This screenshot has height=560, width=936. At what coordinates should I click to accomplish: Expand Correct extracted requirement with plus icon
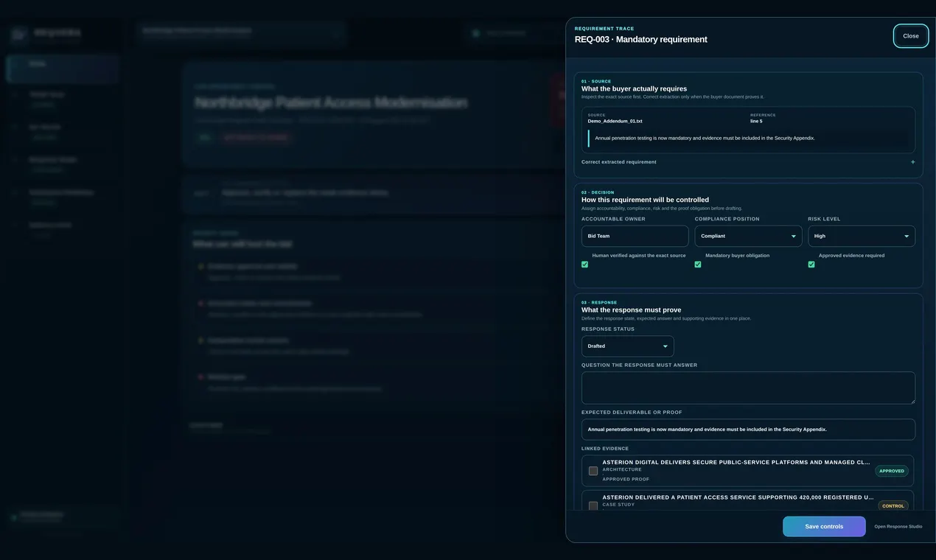(x=748, y=162)
